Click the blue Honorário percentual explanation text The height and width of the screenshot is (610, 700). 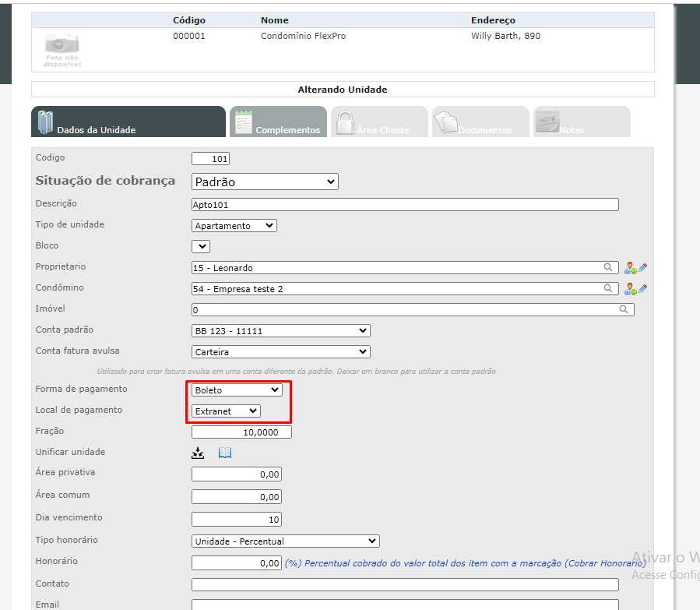click(x=466, y=563)
